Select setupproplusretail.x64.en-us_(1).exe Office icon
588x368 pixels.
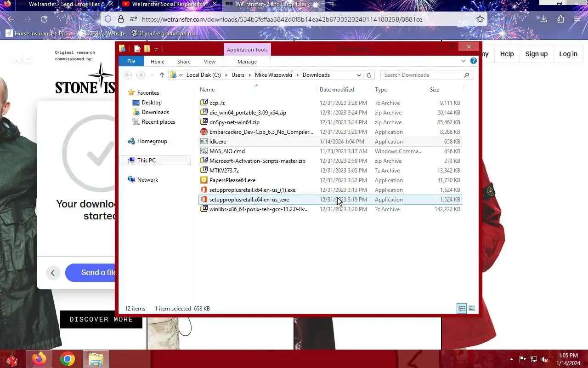[x=204, y=190]
